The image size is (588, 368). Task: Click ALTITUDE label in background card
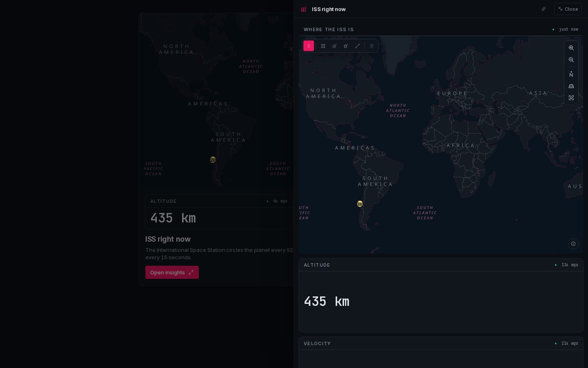click(163, 201)
